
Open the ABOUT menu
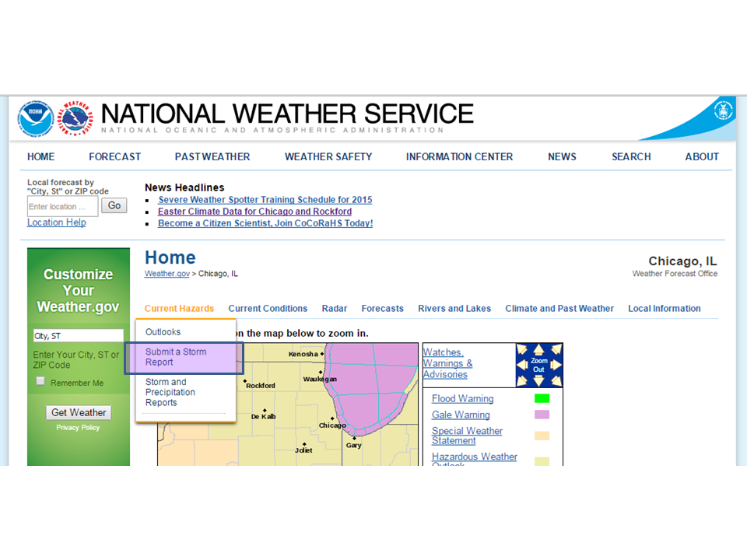(x=702, y=156)
